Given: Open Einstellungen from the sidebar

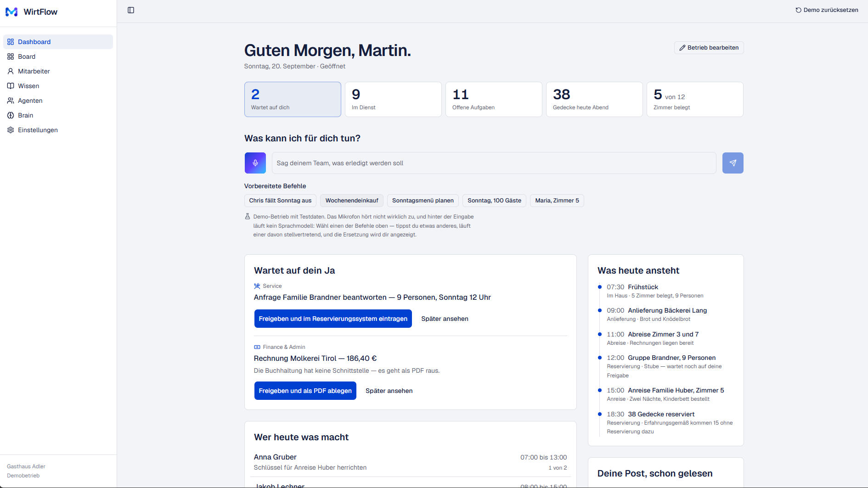Looking at the screenshot, I should coord(58,130).
